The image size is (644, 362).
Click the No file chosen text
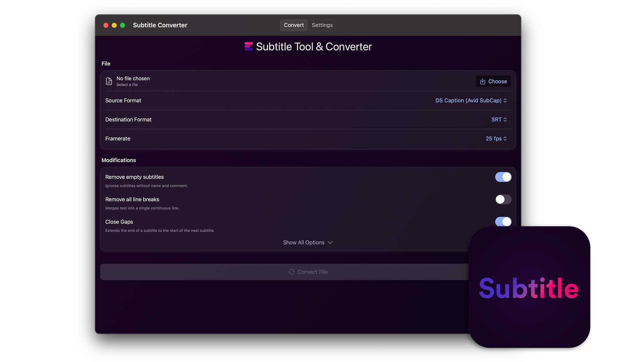pyautogui.click(x=133, y=78)
